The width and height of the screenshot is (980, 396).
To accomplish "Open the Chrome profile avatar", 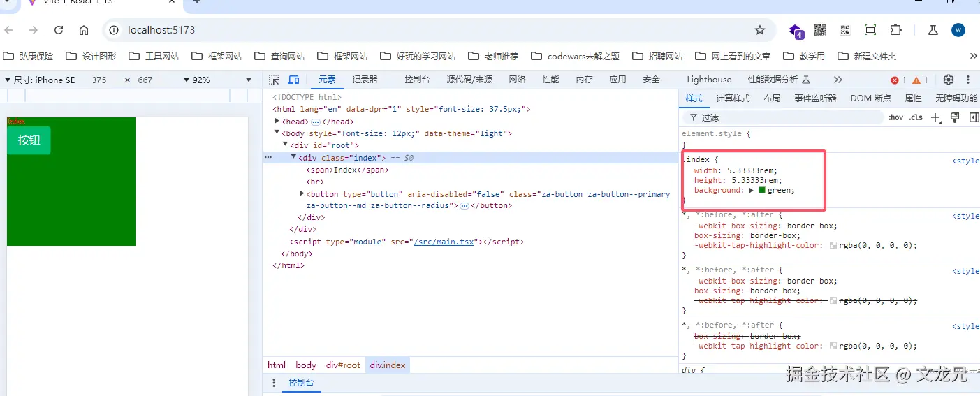I will tap(958, 30).
